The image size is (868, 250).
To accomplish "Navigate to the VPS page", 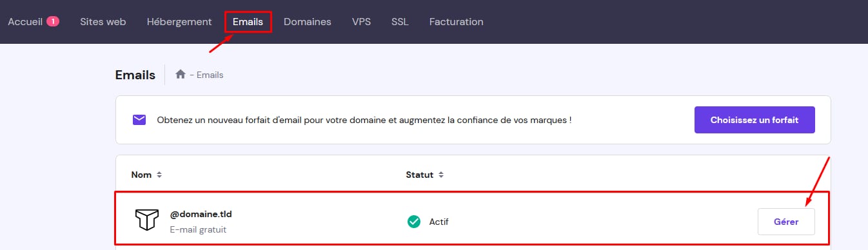I will 361,21.
